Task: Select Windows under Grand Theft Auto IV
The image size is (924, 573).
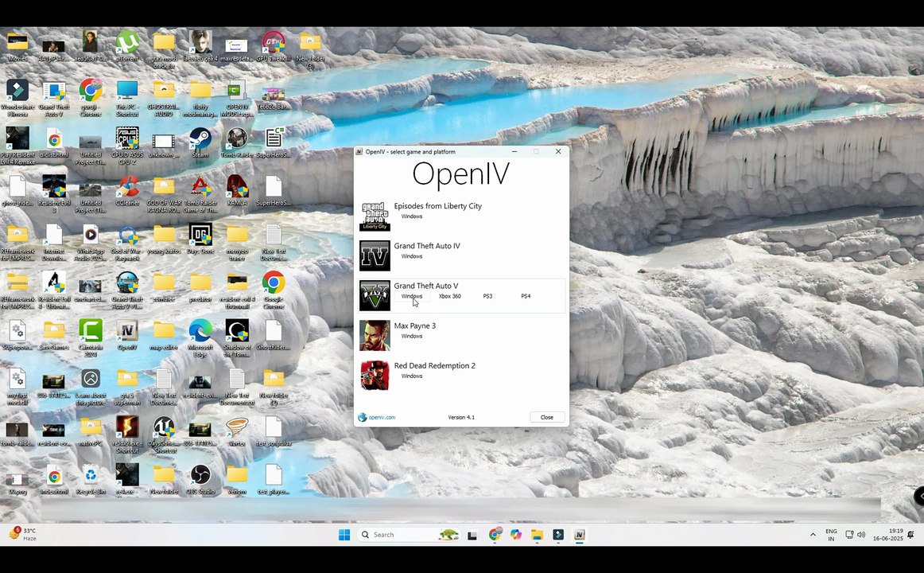Action: pyautogui.click(x=412, y=256)
